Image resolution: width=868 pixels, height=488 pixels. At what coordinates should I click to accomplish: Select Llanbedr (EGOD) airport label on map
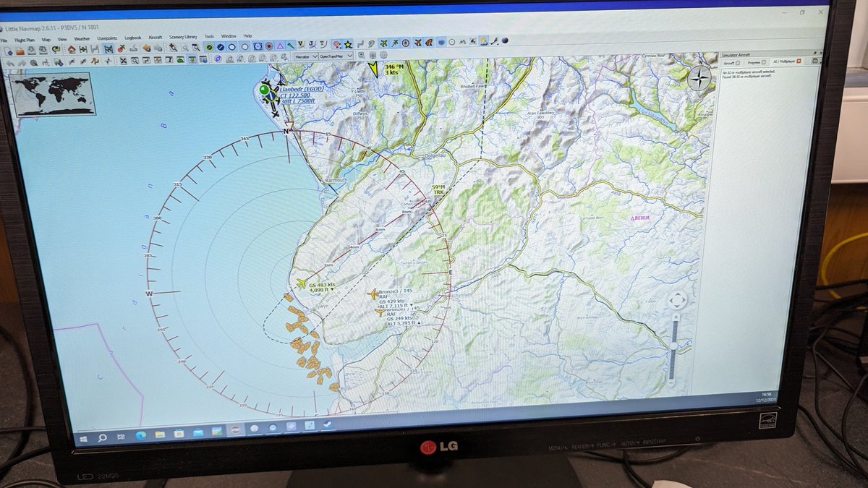click(301, 87)
